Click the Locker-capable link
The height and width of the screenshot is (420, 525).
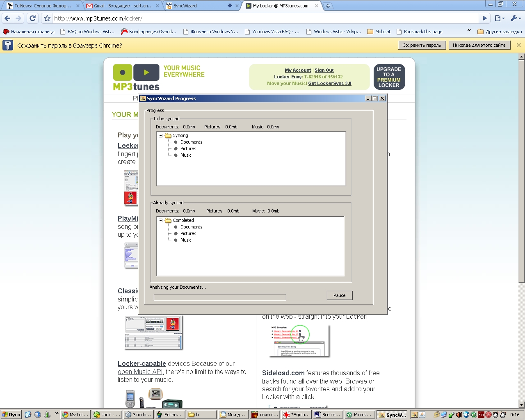pos(142,363)
